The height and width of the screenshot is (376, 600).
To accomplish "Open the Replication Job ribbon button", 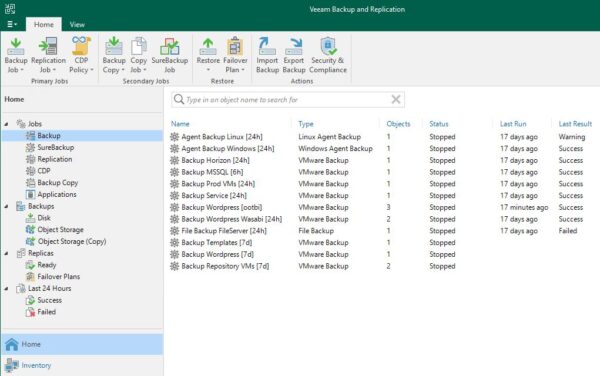I will (x=48, y=55).
